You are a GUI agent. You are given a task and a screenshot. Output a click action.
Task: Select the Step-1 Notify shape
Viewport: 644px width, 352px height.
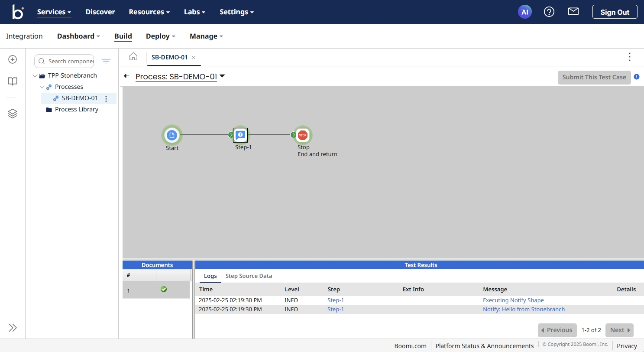click(240, 135)
